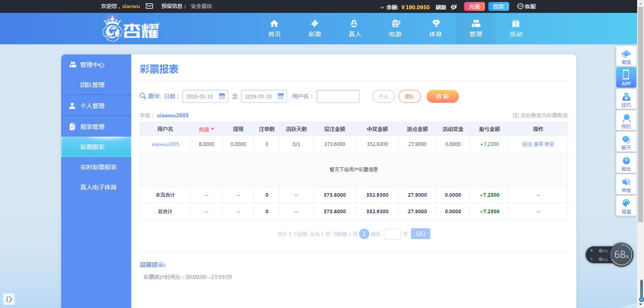This screenshot has width=644, height=308.
Task: Open the 帮助 help sidebar icon
Action: [x=626, y=163]
